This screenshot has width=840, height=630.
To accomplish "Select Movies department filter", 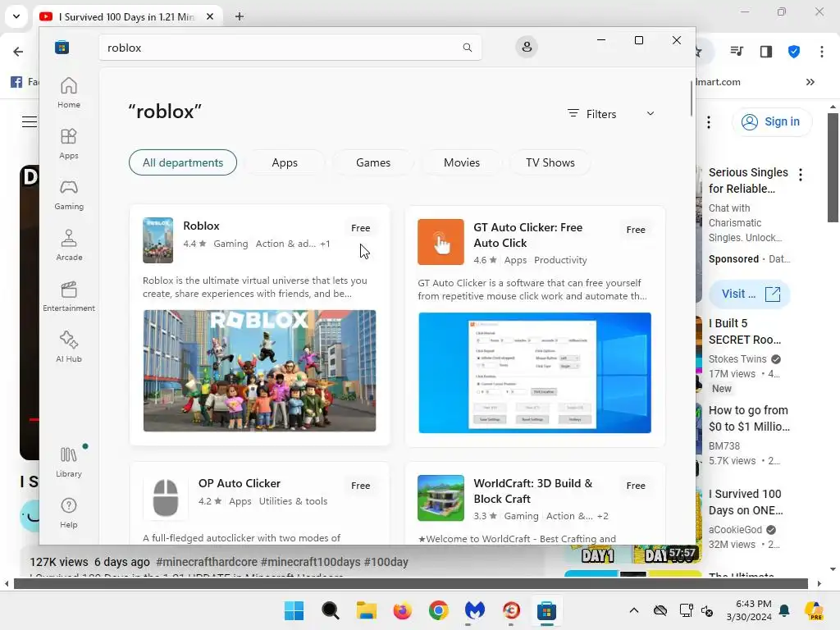I will [x=461, y=162].
